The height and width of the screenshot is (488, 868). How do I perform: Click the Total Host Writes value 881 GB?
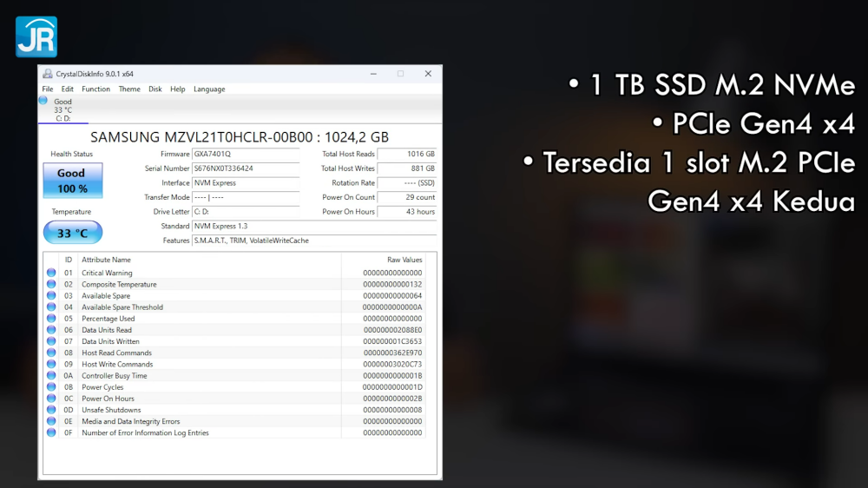pyautogui.click(x=407, y=168)
